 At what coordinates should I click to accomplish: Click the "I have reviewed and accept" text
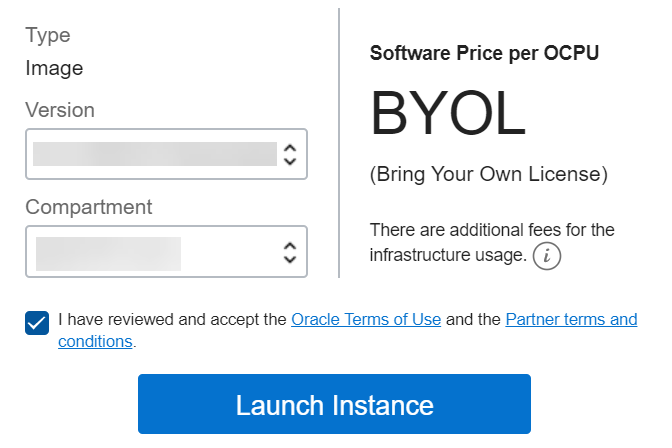tap(172, 320)
